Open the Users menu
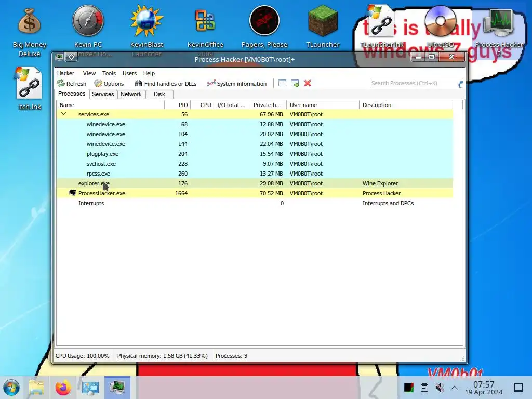This screenshot has width=532, height=399. 129,73
